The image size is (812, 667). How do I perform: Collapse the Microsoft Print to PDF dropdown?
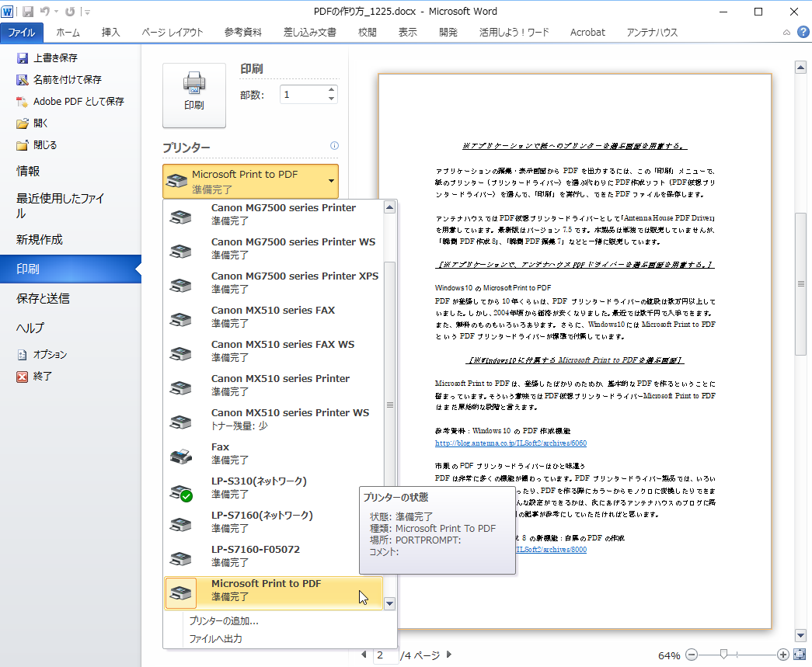pos(332,181)
